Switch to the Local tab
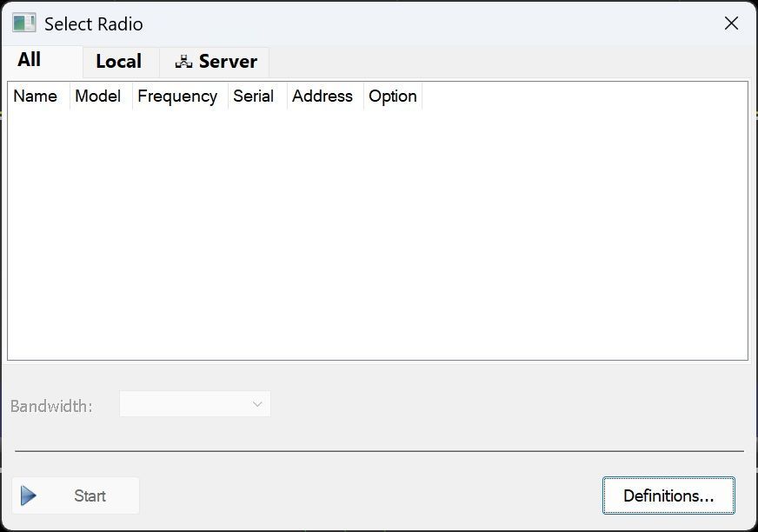Screen dimensions: 758x532 [121, 62]
